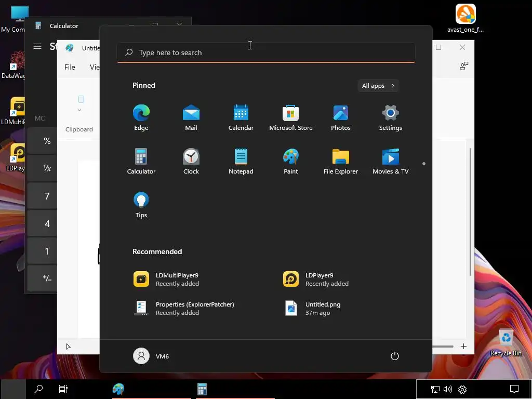Launch Notepad from pinned apps
Screen dimensions: 532x399
(x=241, y=162)
